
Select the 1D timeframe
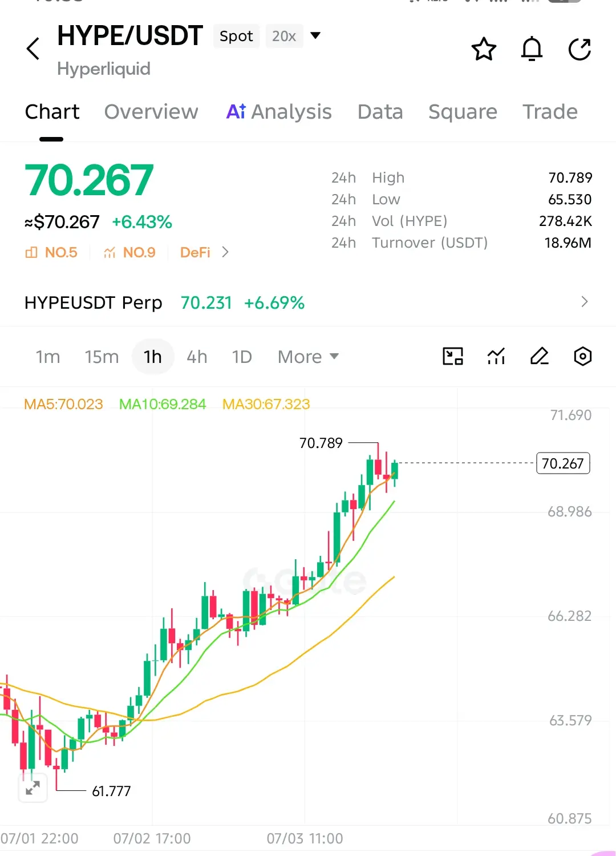tap(242, 357)
